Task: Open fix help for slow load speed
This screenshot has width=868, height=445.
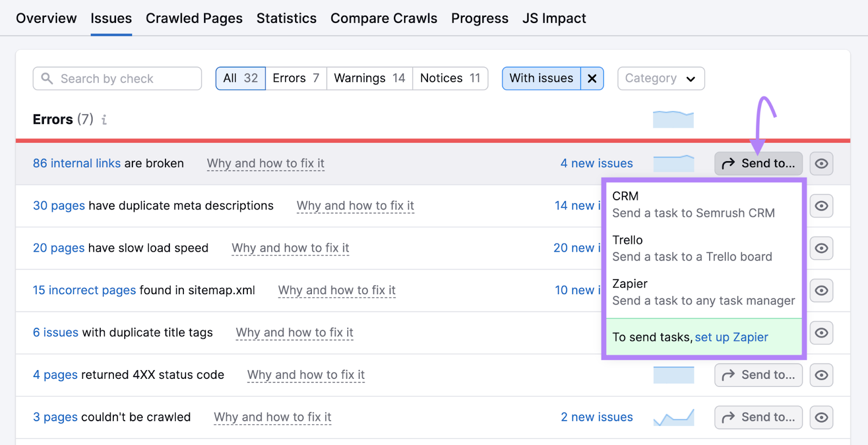Action: pos(290,248)
